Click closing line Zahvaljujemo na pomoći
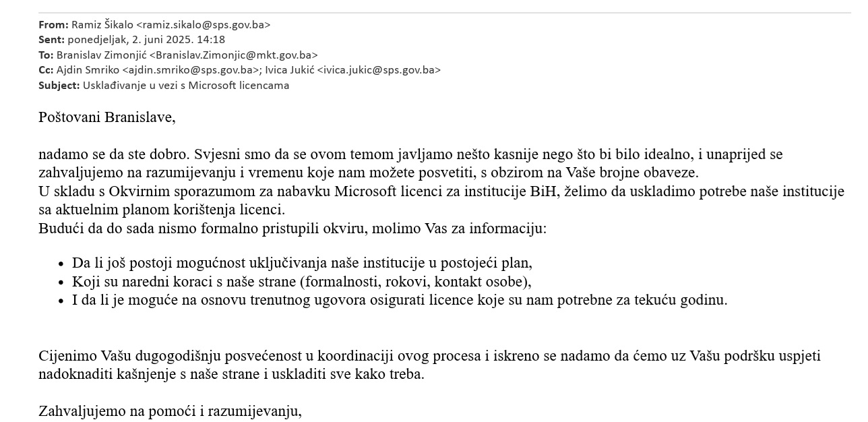The width and height of the screenshot is (868, 422). (170, 411)
